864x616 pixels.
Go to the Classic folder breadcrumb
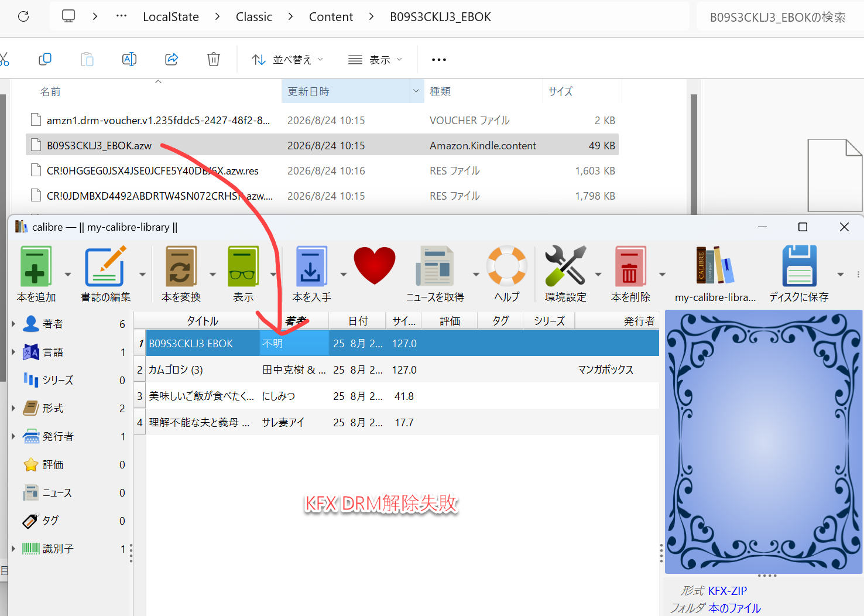[254, 17]
